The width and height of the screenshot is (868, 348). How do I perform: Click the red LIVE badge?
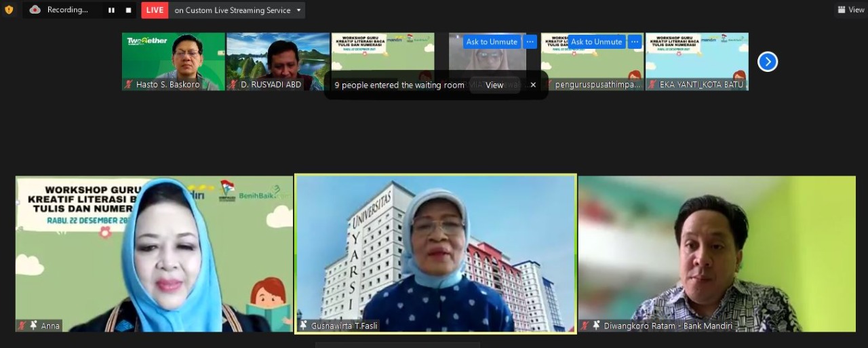click(x=155, y=10)
